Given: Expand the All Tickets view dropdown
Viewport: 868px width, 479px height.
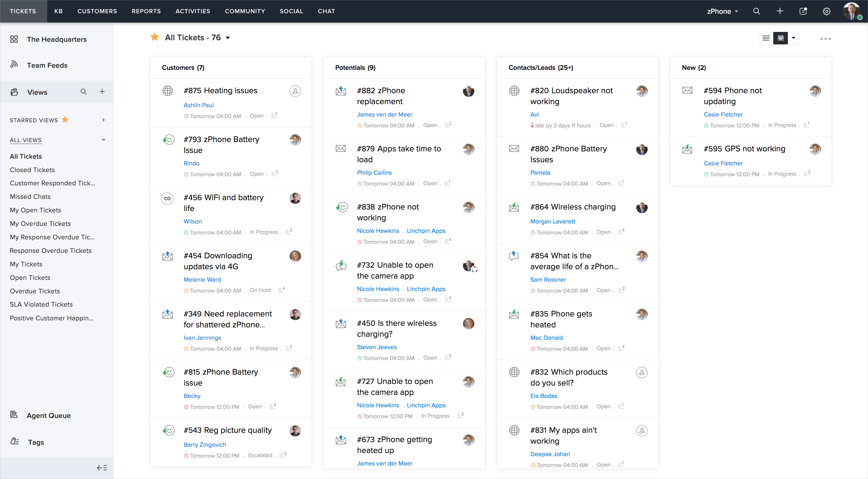Looking at the screenshot, I should click(x=228, y=38).
